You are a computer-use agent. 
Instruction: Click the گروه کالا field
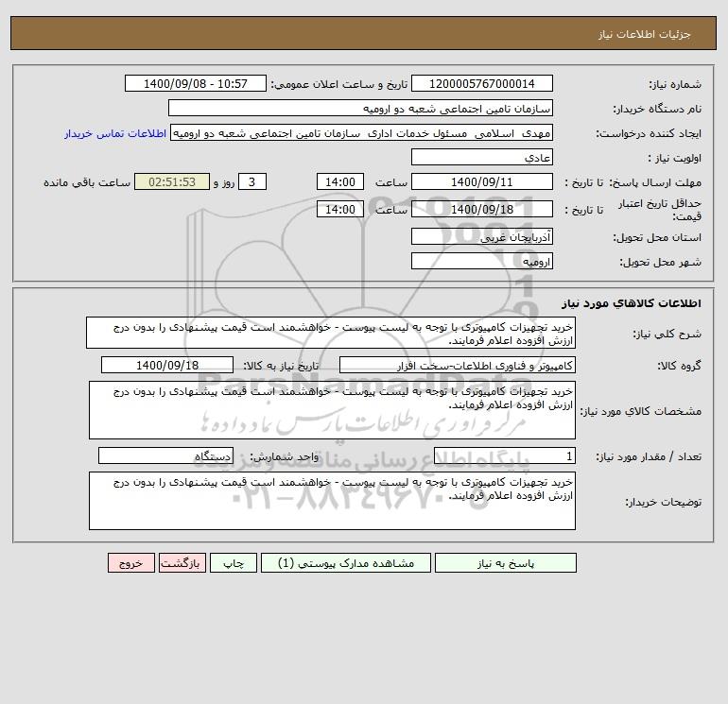[x=458, y=365]
